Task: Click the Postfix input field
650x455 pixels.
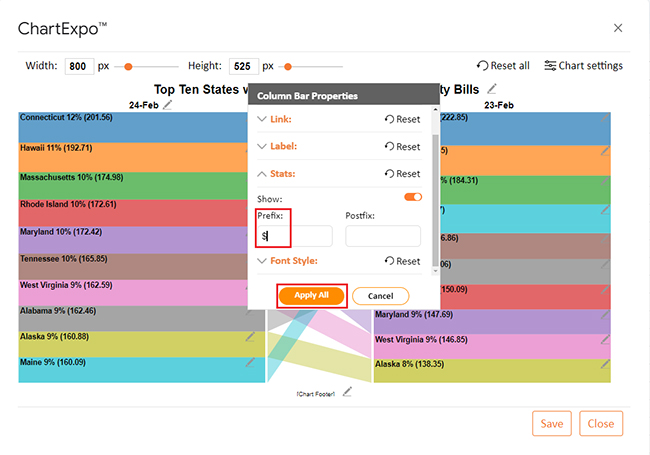Action: (383, 236)
